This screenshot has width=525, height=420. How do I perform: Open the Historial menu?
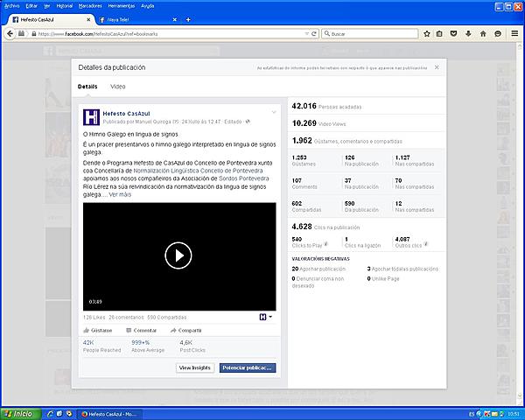pos(64,6)
